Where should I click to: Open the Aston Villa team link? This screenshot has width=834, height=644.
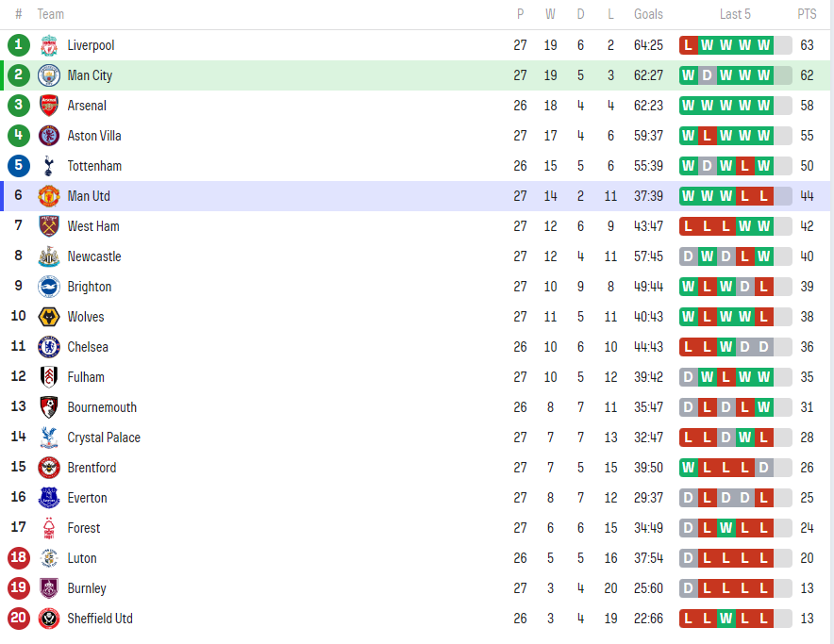pyautogui.click(x=94, y=136)
